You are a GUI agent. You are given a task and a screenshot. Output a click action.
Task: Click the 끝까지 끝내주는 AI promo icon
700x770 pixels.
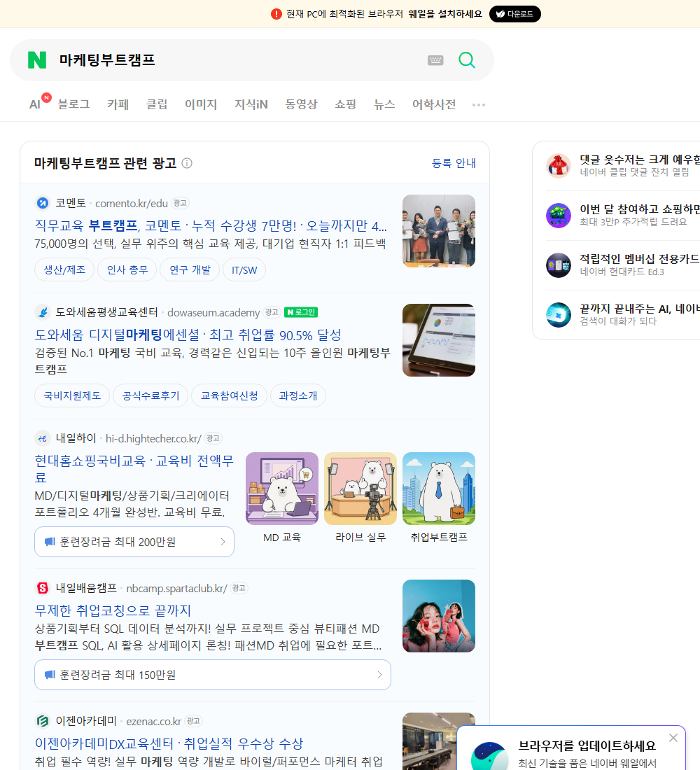coord(559,315)
